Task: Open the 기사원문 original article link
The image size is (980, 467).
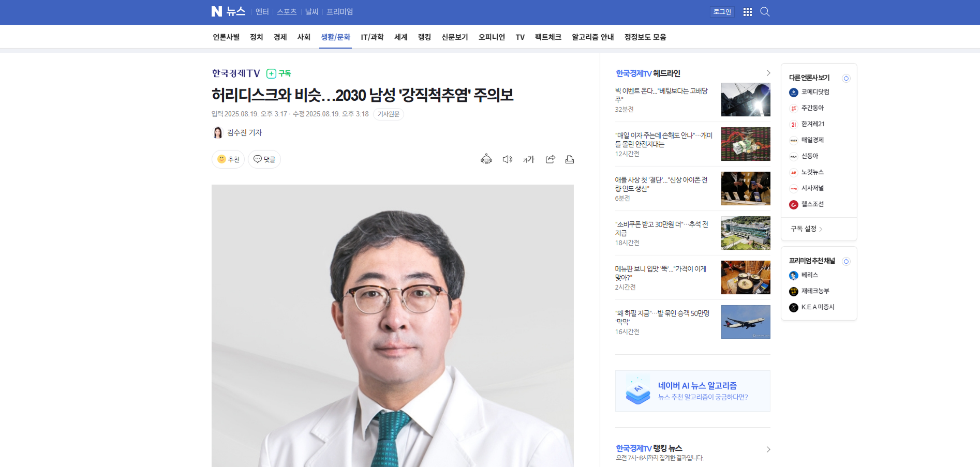Action: click(x=388, y=114)
